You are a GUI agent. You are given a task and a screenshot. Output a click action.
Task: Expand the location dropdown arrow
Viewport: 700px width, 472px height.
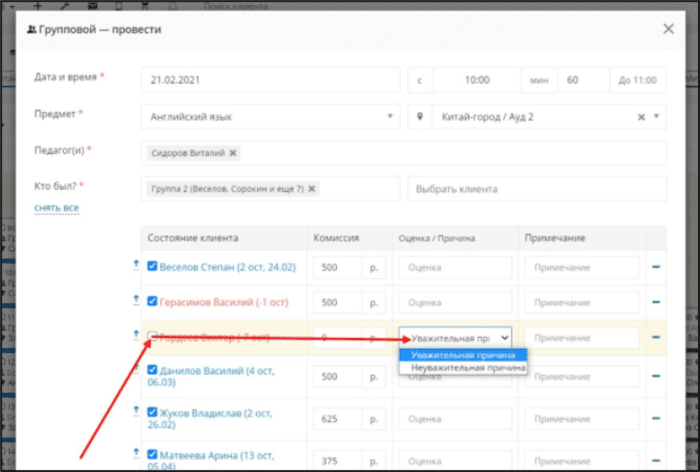[656, 116]
